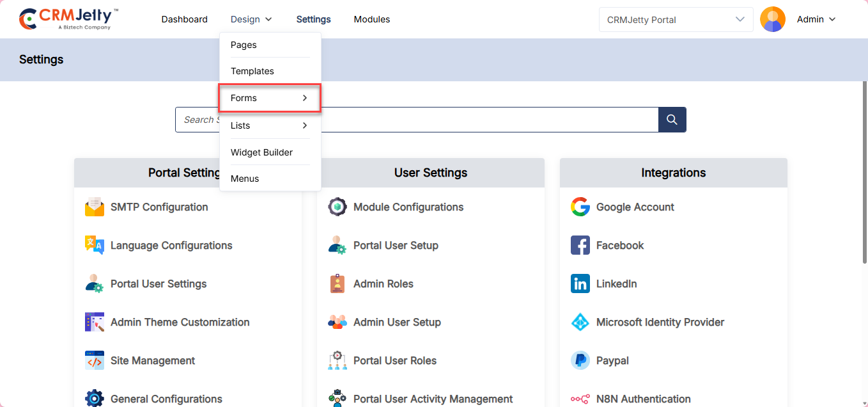Image resolution: width=868 pixels, height=407 pixels.
Task: Click the Google Account logo icon
Action: (x=580, y=207)
